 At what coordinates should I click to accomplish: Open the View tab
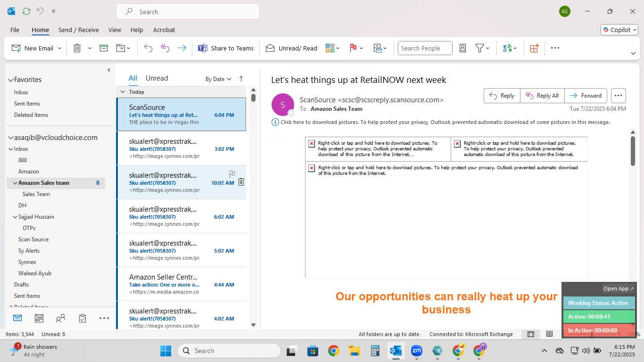point(115,30)
